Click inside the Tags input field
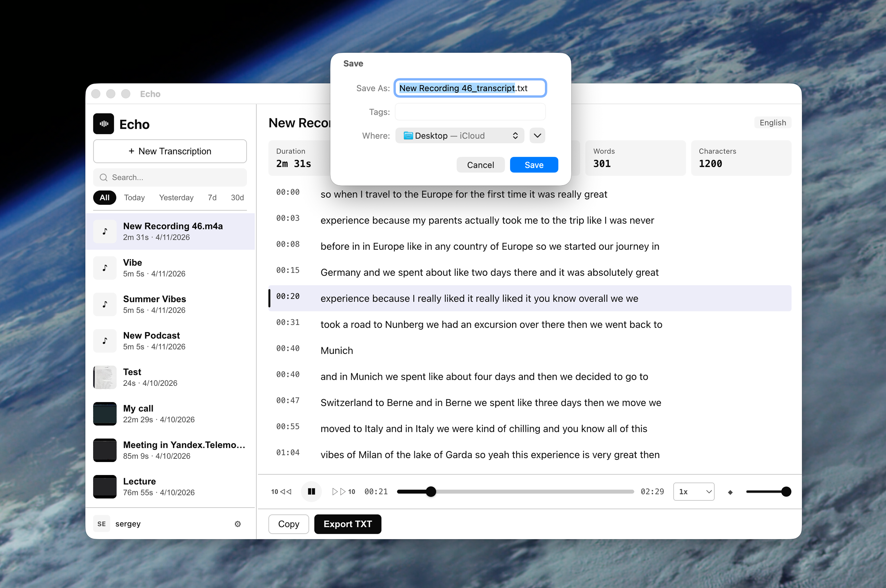 tap(470, 111)
